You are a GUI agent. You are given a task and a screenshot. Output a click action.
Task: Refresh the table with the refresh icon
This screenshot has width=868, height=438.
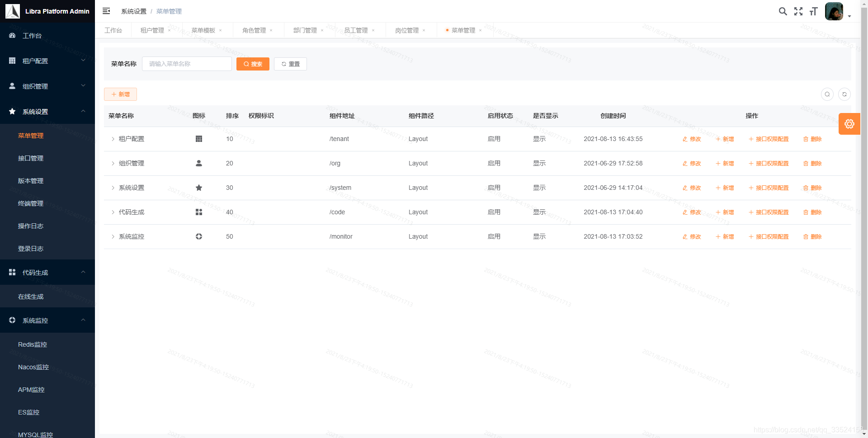pyautogui.click(x=844, y=94)
